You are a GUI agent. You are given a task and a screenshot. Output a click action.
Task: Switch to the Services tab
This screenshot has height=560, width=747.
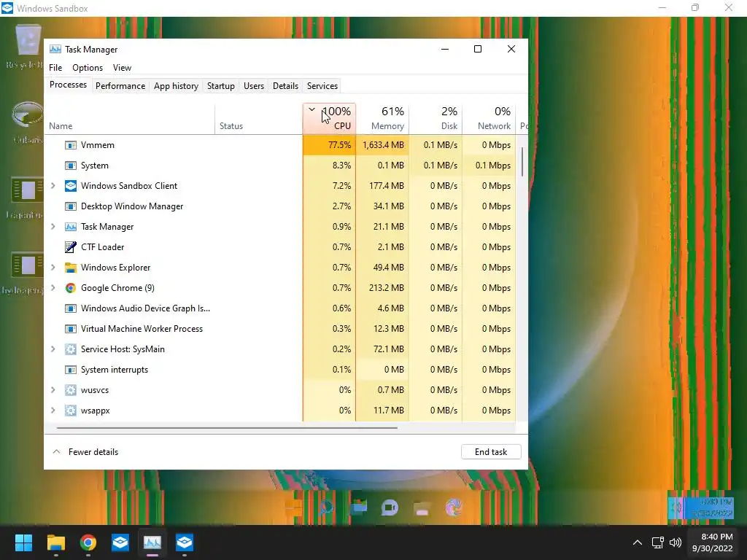click(x=322, y=86)
